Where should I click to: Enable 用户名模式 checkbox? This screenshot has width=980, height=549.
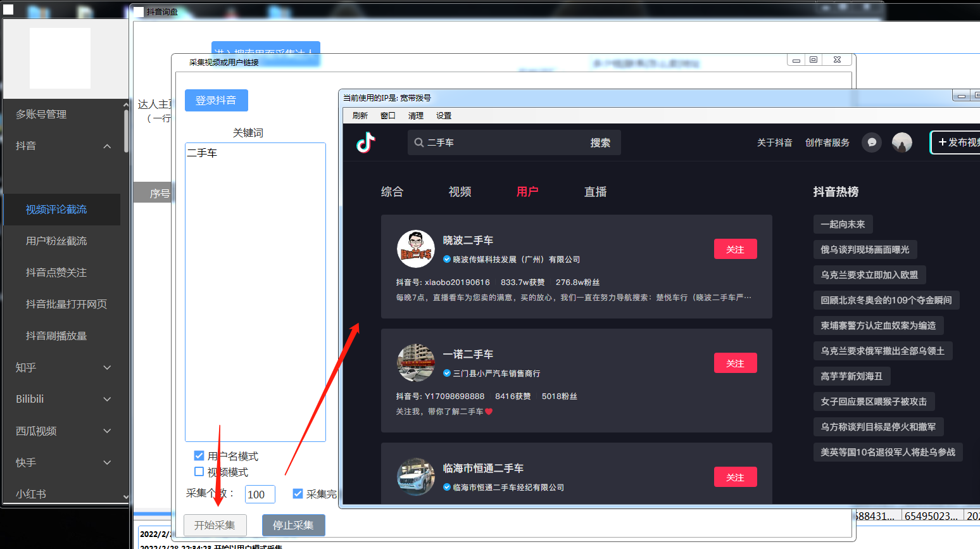(x=199, y=456)
